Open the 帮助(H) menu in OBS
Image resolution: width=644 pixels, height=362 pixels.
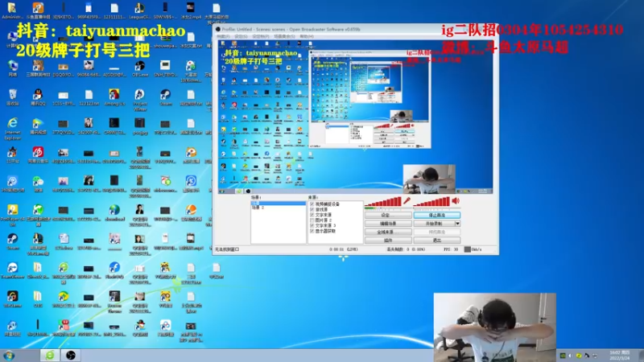[x=307, y=36]
